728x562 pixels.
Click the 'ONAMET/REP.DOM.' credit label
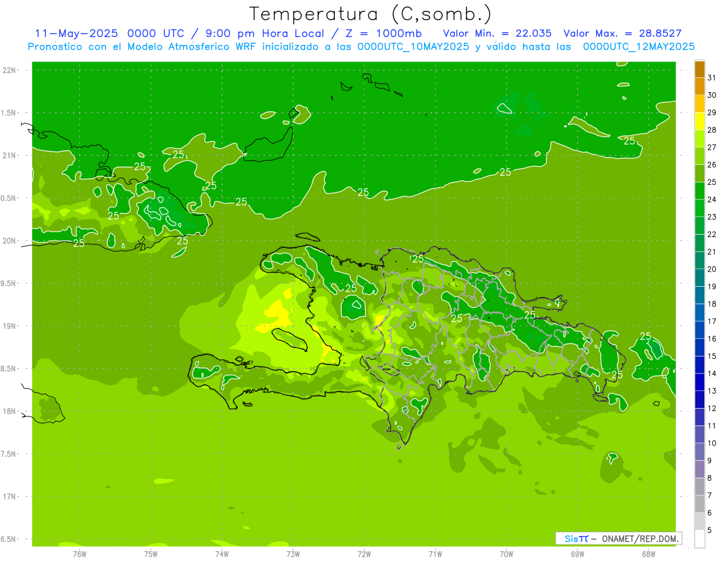[640, 538]
